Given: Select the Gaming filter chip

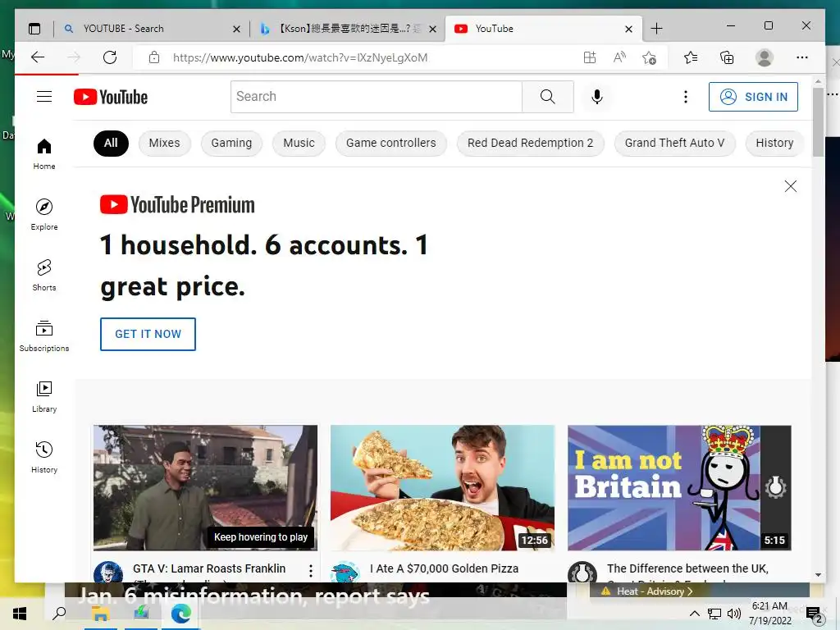Looking at the screenshot, I should click(x=231, y=143).
